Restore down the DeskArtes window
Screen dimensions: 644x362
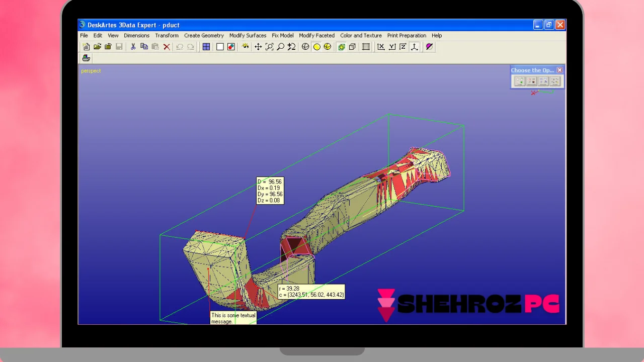pos(549,25)
